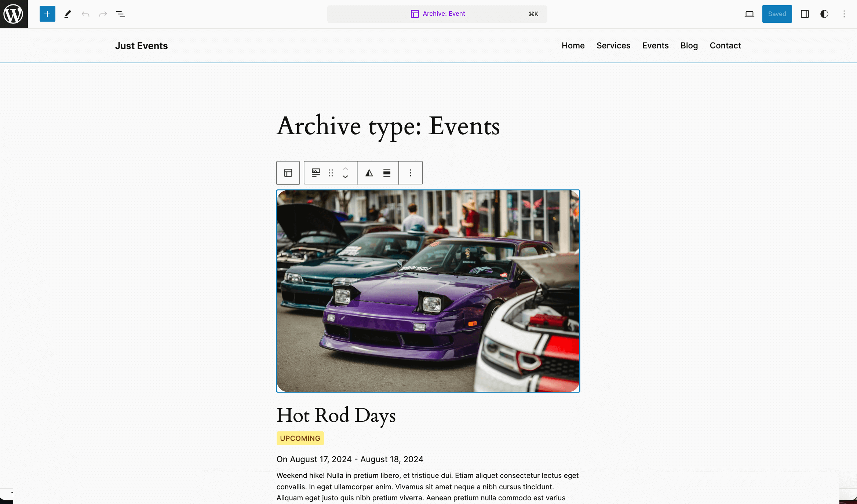Click the Saved button
This screenshot has width=857, height=504.
tap(777, 14)
